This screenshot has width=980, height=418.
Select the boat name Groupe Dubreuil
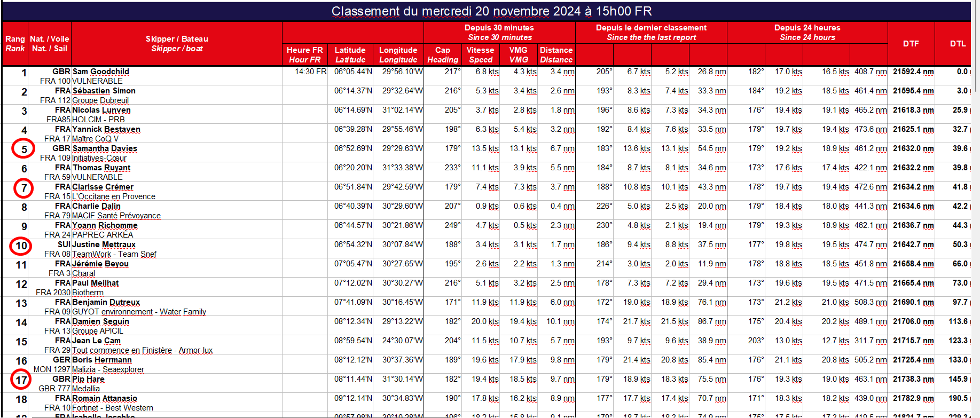coord(100,100)
